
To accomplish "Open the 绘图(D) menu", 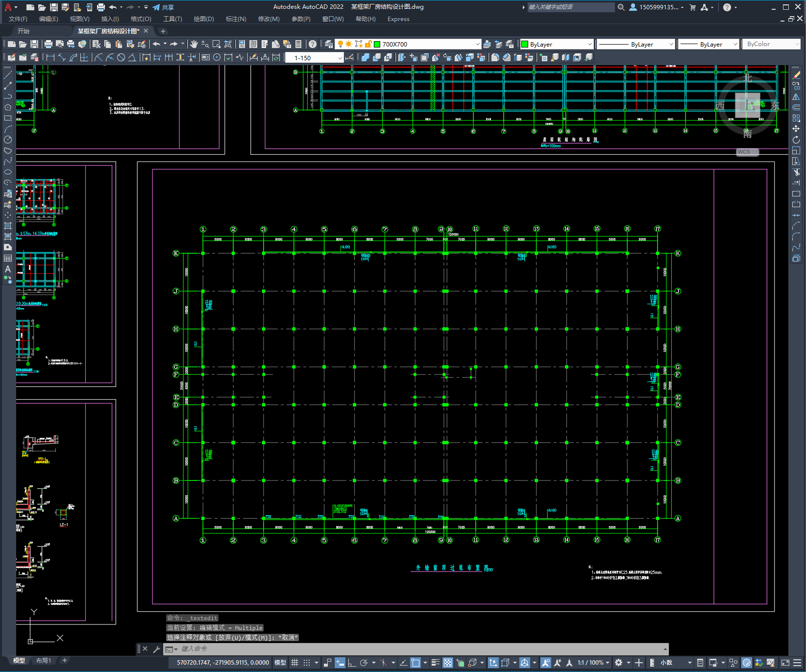I will [x=203, y=19].
